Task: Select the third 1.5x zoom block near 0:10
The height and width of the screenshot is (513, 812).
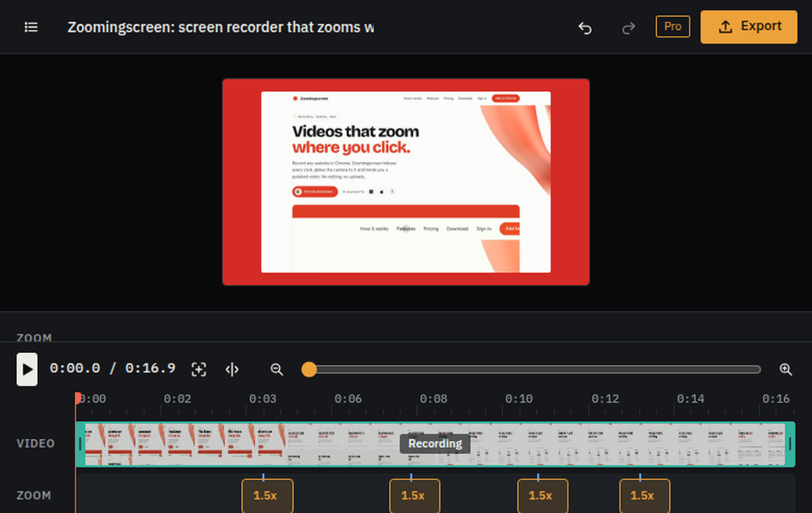Action: point(542,495)
